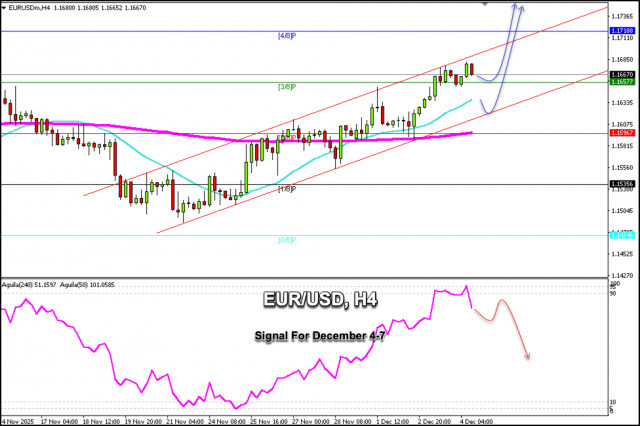Click the green 1.16577 price label
Image resolution: width=640 pixels, height=426 pixels.
622,82
